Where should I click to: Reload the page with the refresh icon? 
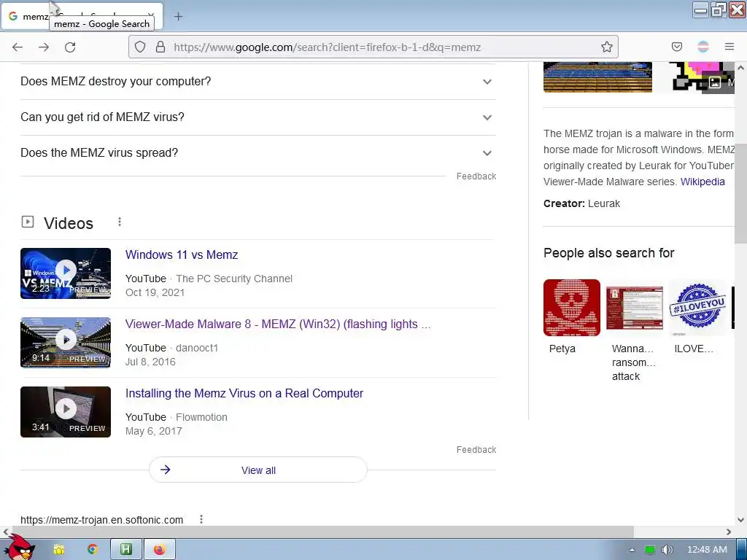pyautogui.click(x=70, y=47)
